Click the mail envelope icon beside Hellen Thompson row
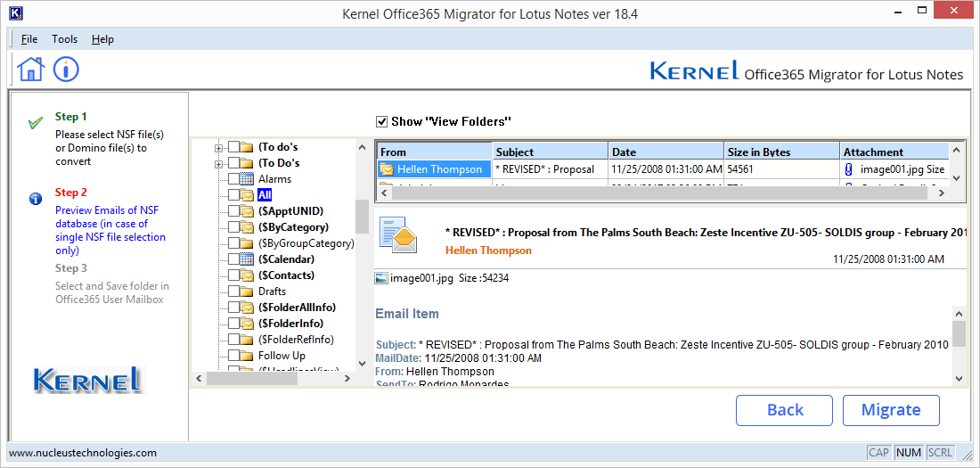Viewport: 980px width, 468px height. point(387,169)
